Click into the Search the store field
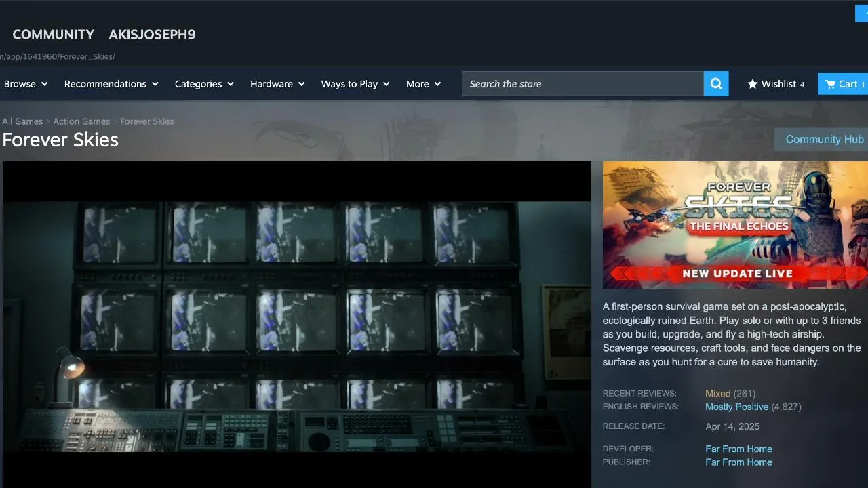 click(583, 84)
